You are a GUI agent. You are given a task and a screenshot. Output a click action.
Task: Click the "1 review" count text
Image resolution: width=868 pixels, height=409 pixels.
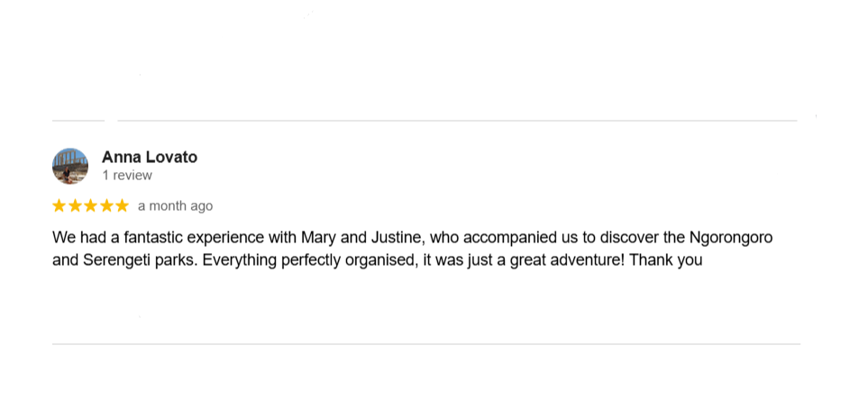click(127, 176)
